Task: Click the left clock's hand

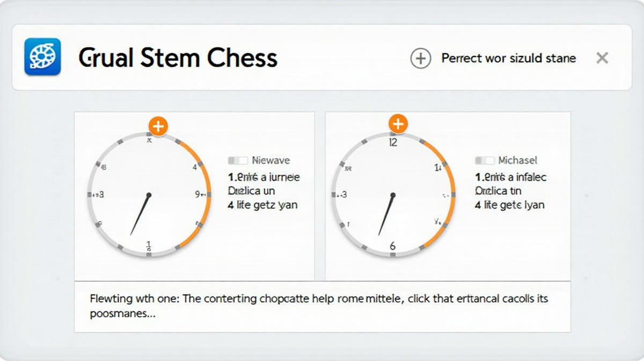Action: 140,215
